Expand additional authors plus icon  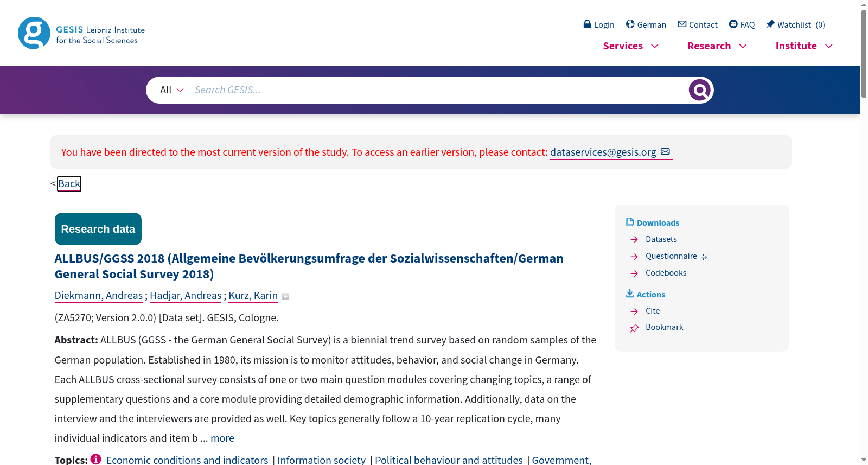[x=285, y=296]
